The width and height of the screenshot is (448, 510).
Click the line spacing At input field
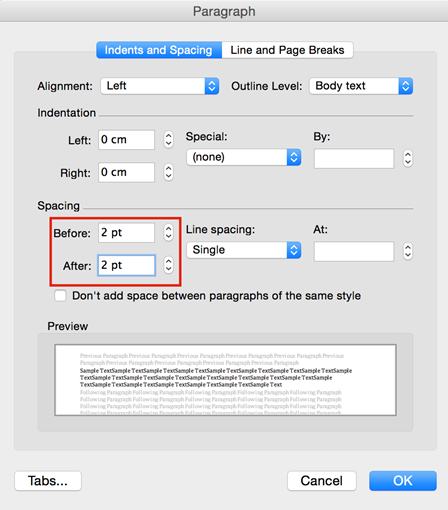click(354, 251)
